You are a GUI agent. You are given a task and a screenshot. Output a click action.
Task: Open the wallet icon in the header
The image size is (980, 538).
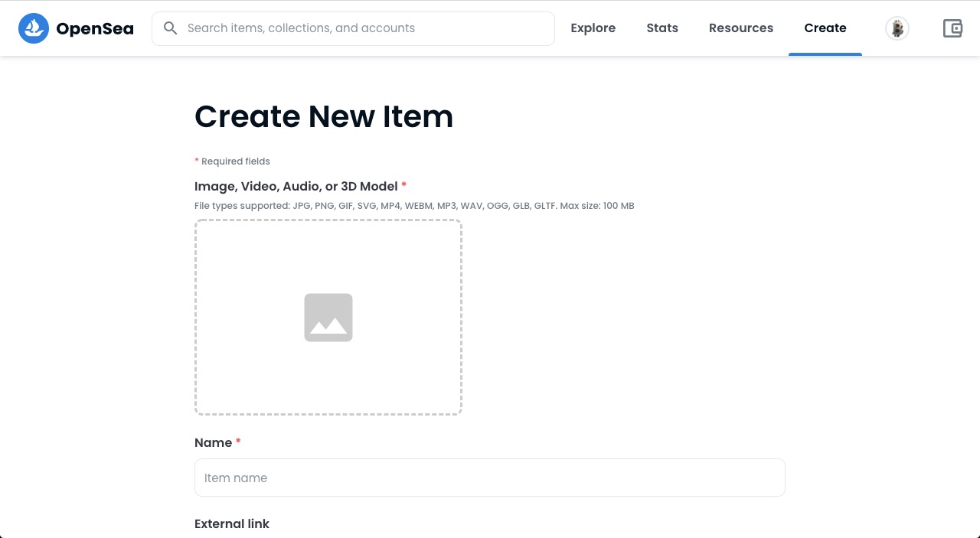(x=952, y=28)
